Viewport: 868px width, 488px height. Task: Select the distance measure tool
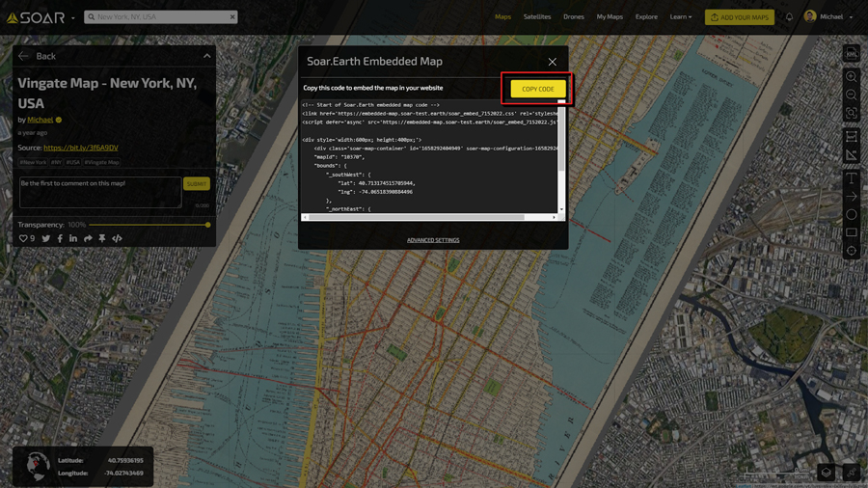(x=852, y=137)
